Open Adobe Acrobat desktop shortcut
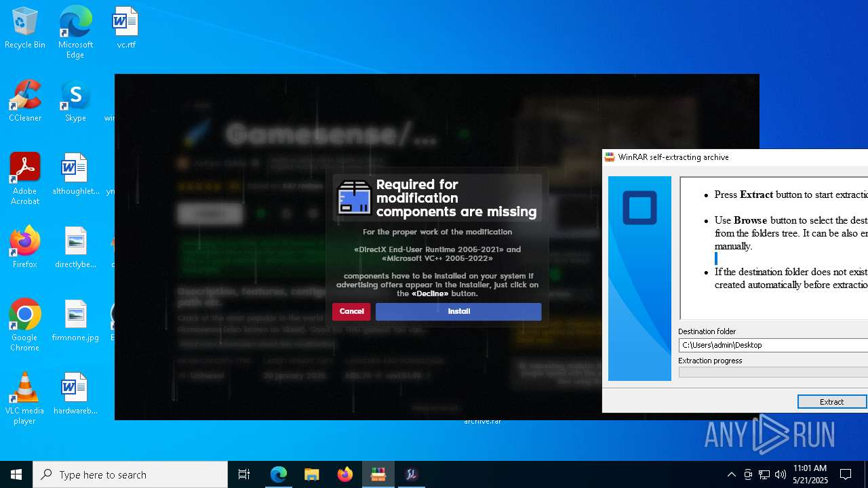868x488 pixels. tap(25, 178)
